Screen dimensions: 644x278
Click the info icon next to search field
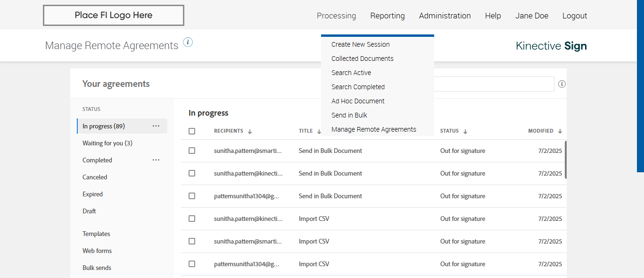click(x=561, y=84)
